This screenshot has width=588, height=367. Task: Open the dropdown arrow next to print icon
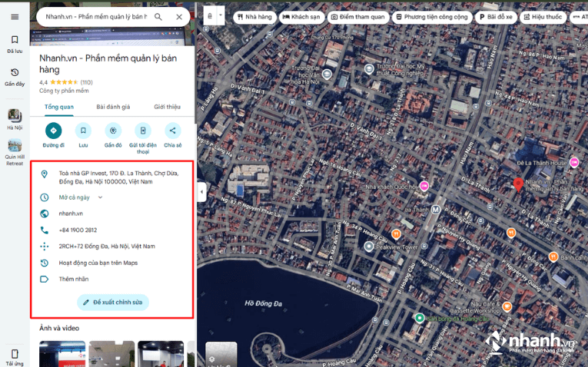(x=221, y=15)
